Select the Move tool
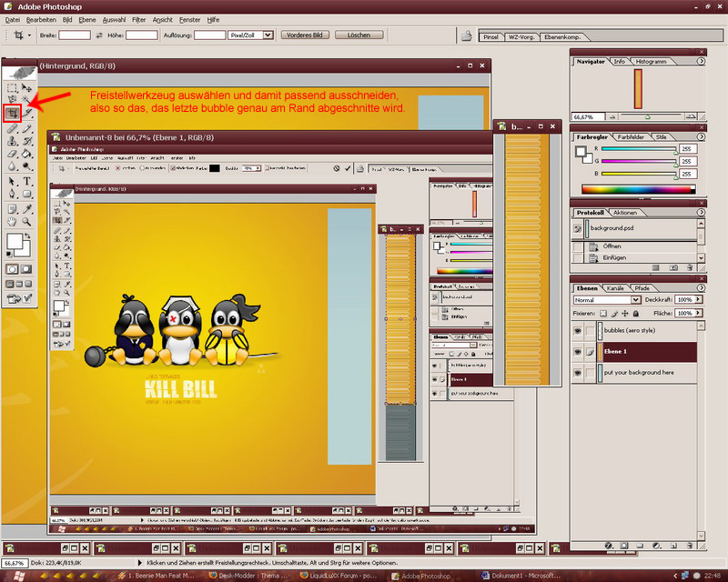The image size is (728, 582). click(x=27, y=87)
